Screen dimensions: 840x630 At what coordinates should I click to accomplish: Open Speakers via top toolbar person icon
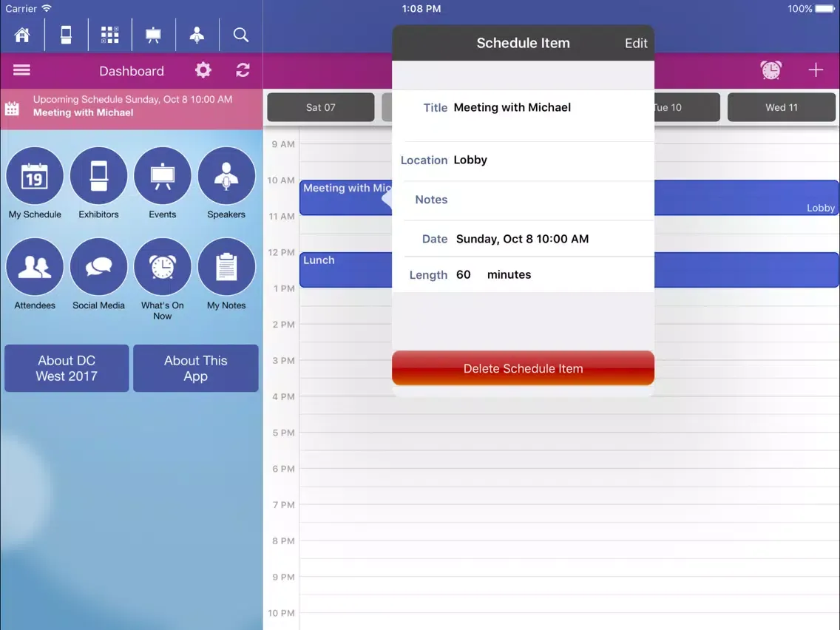(197, 35)
